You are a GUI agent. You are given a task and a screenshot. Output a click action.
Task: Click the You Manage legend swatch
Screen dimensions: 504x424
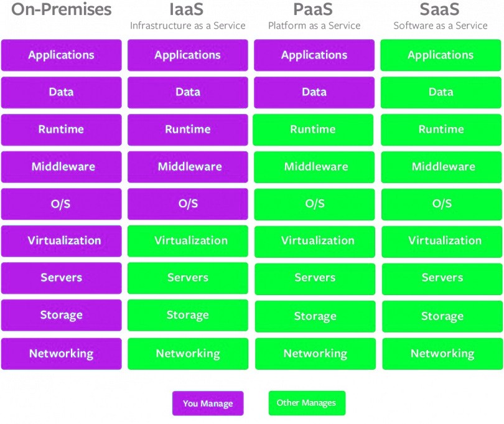(x=208, y=403)
